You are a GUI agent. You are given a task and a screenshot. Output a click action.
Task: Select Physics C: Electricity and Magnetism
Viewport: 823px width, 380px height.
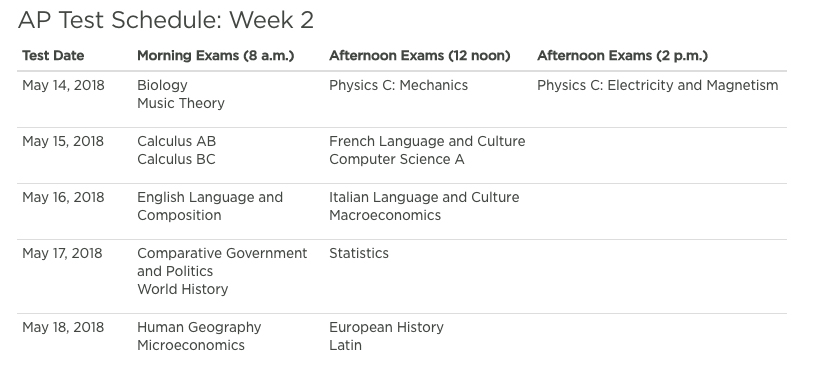[658, 86]
